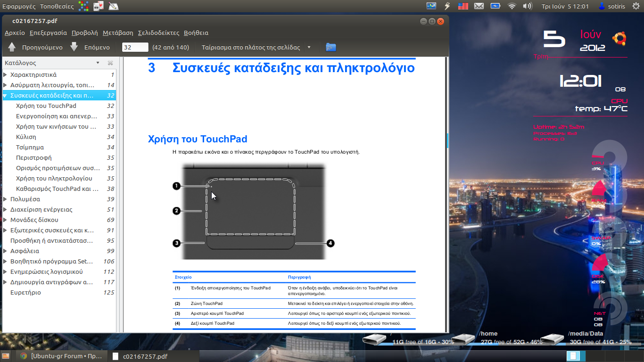Collapse the Συσκευές κατάδειξης tree entry
The width and height of the screenshot is (644, 362).
coord(5,96)
